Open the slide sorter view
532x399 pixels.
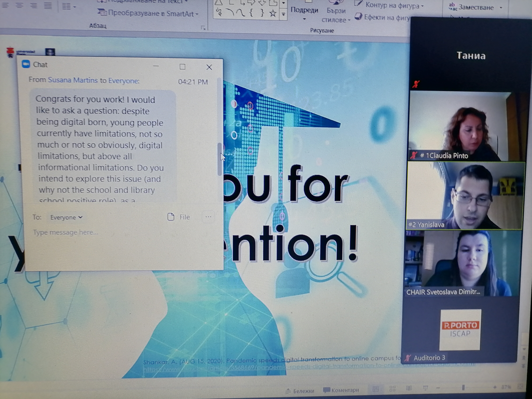392,388
